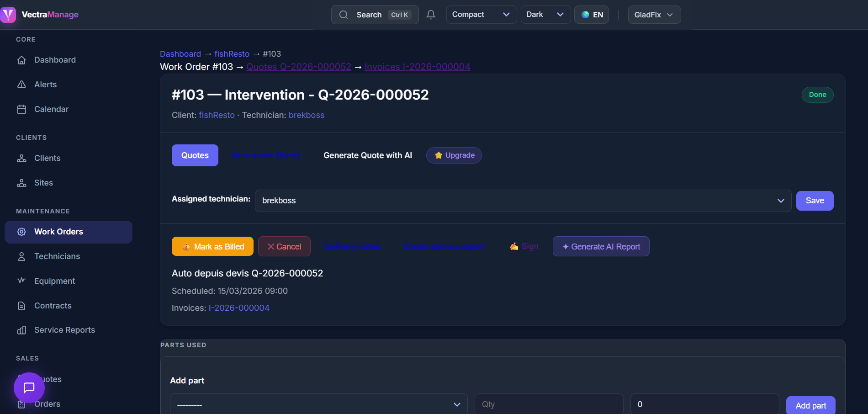Open the notifications bell
Image resolution: width=868 pixels, height=414 pixels.
[431, 15]
